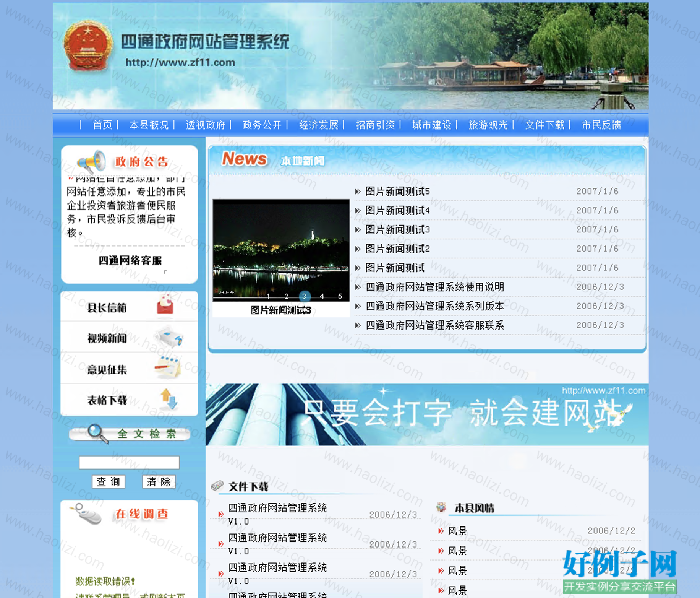Open the 本县概况 navigation item
Viewport: 700px width, 598px height.
149,125
